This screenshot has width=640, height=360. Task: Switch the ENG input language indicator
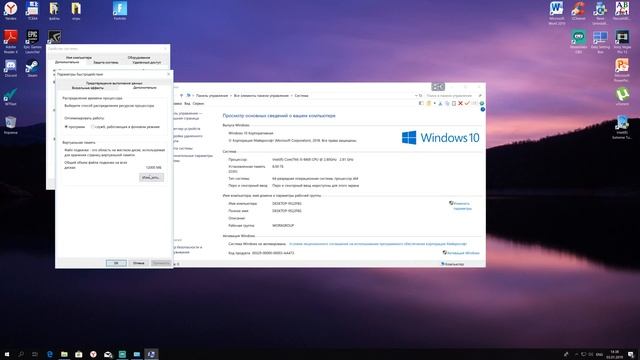point(599,354)
